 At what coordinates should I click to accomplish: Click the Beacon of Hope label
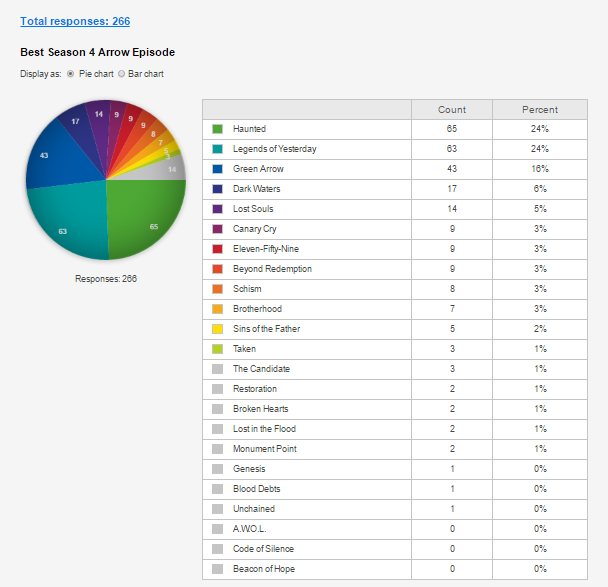click(264, 569)
